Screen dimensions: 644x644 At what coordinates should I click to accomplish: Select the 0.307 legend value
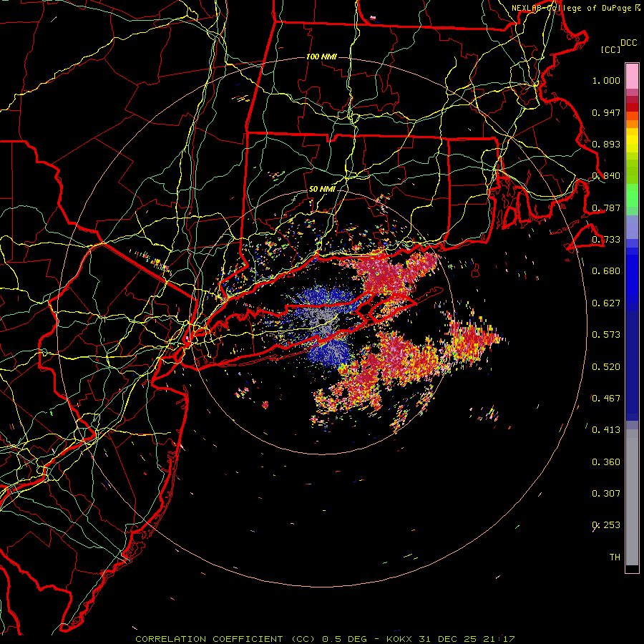pyautogui.click(x=606, y=494)
